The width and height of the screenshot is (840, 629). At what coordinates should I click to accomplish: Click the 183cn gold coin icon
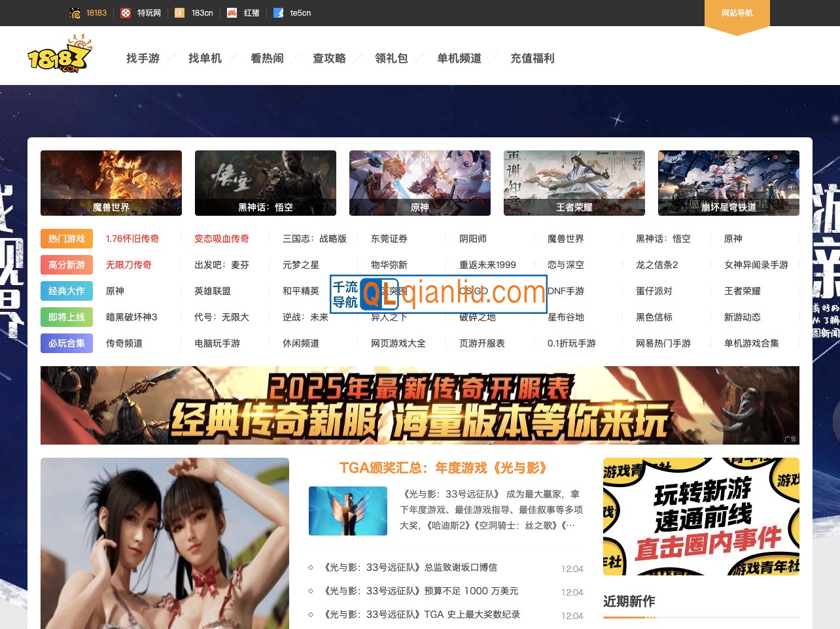(x=178, y=12)
